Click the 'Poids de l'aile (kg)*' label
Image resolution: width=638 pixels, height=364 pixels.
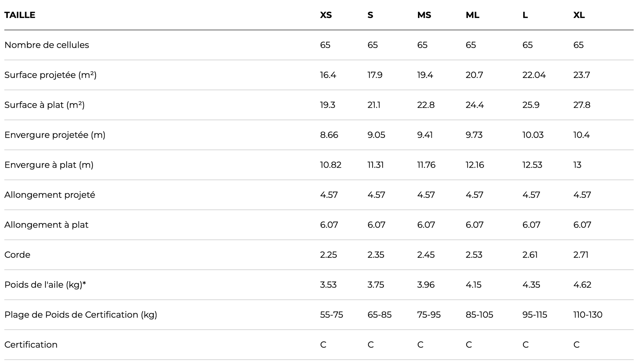45,285
